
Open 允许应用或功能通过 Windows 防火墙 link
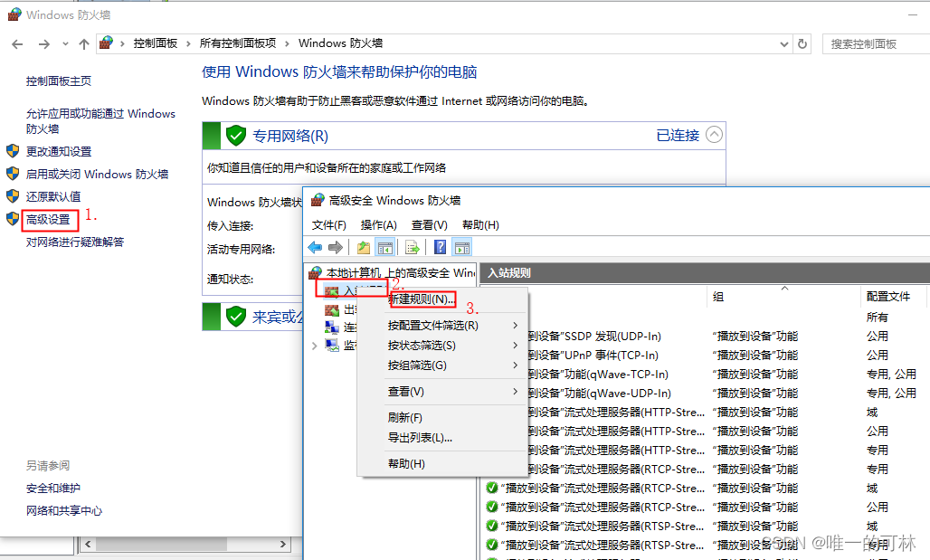tap(100, 121)
